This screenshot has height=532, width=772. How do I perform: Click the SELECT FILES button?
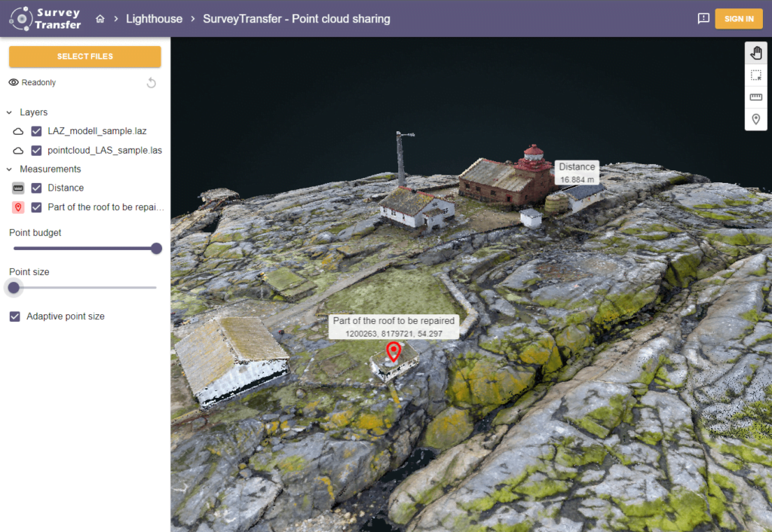pyautogui.click(x=85, y=57)
